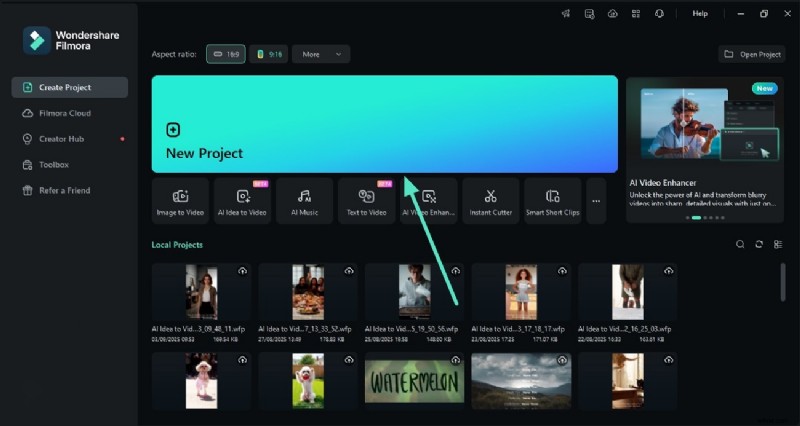Open Smart Short Clips tool
The width and height of the screenshot is (800, 426).
coord(552,201)
